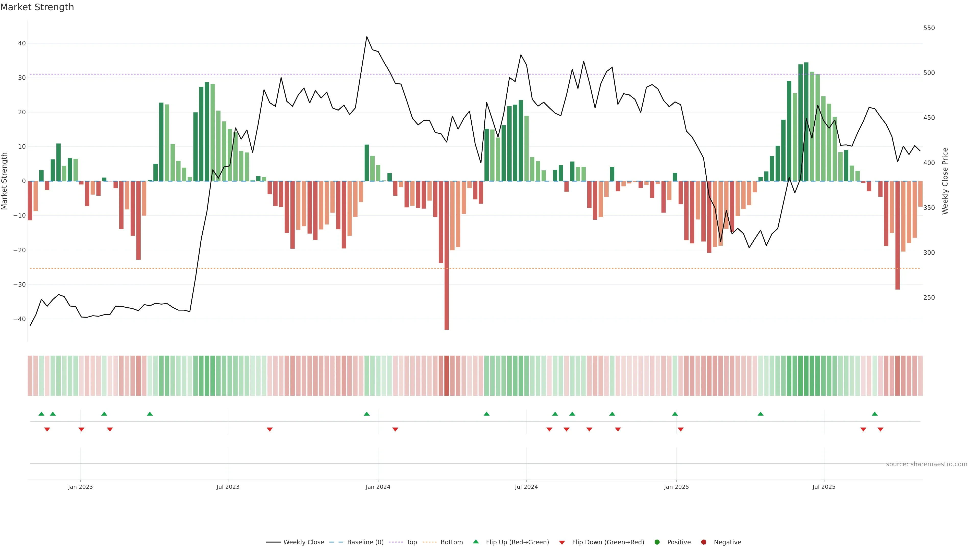Click the deepest red bar below -40

(447, 266)
